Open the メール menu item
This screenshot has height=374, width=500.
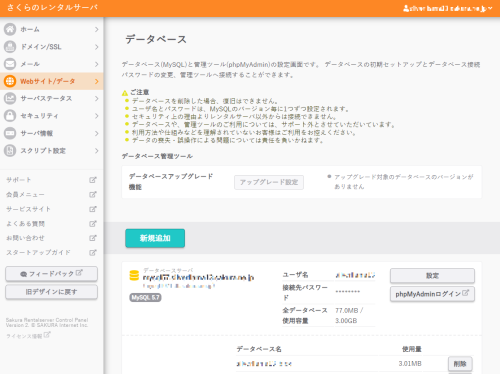click(x=52, y=64)
